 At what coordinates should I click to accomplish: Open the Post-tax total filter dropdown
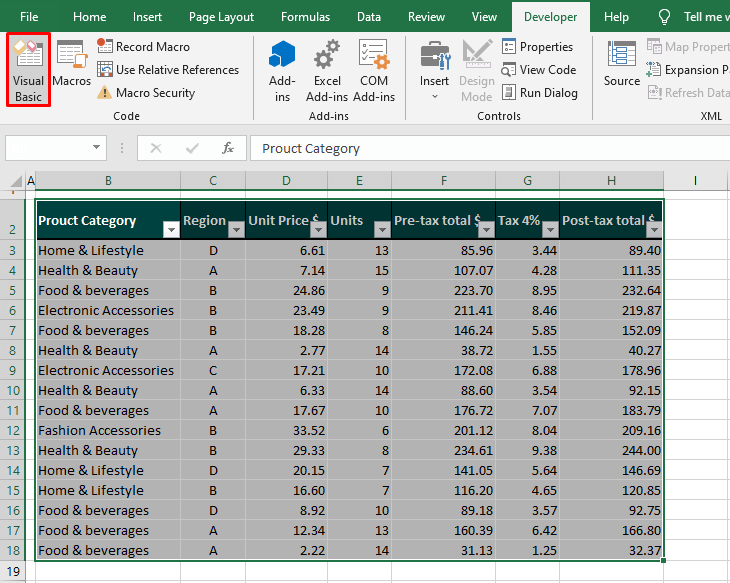(654, 230)
